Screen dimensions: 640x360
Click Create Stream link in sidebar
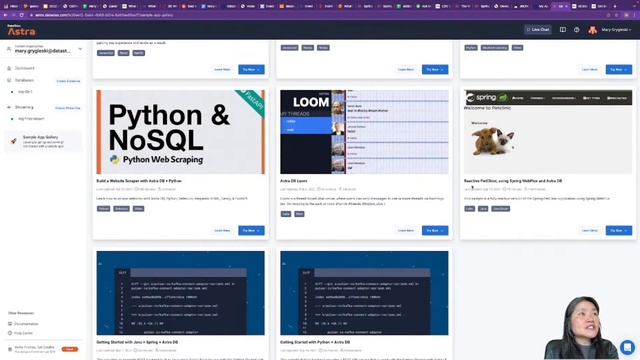[x=68, y=108]
